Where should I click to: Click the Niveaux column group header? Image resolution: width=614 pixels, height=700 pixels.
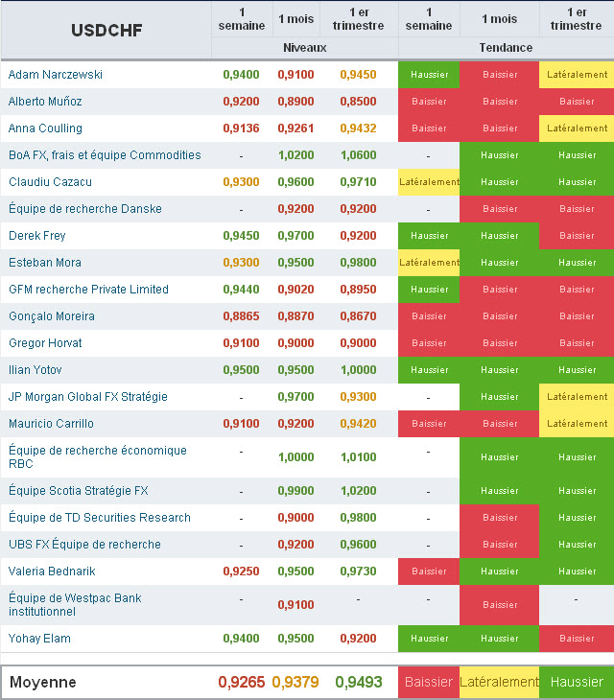tap(304, 47)
